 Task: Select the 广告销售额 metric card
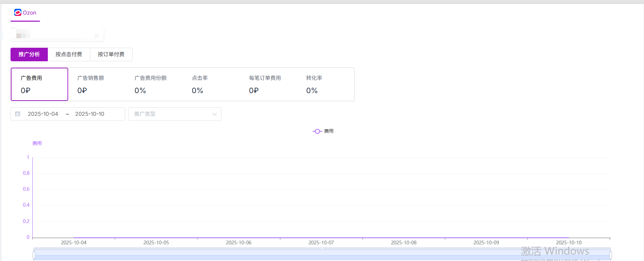pyautogui.click(x=96, y=84)
